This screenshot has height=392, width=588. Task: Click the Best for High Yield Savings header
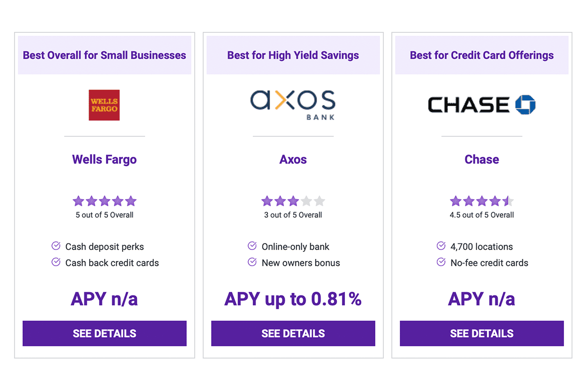click(293, 55)
